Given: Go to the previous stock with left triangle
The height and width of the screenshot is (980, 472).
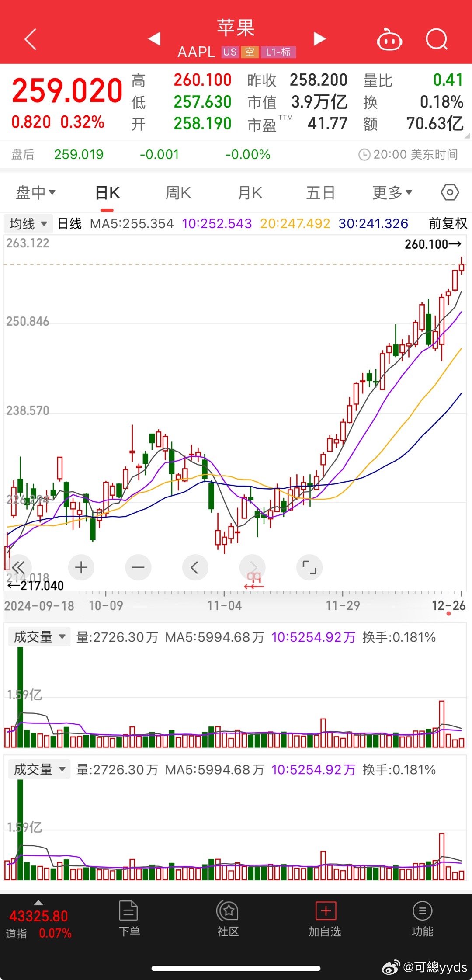Looking at the screenshot, I should tap(154, 38).
